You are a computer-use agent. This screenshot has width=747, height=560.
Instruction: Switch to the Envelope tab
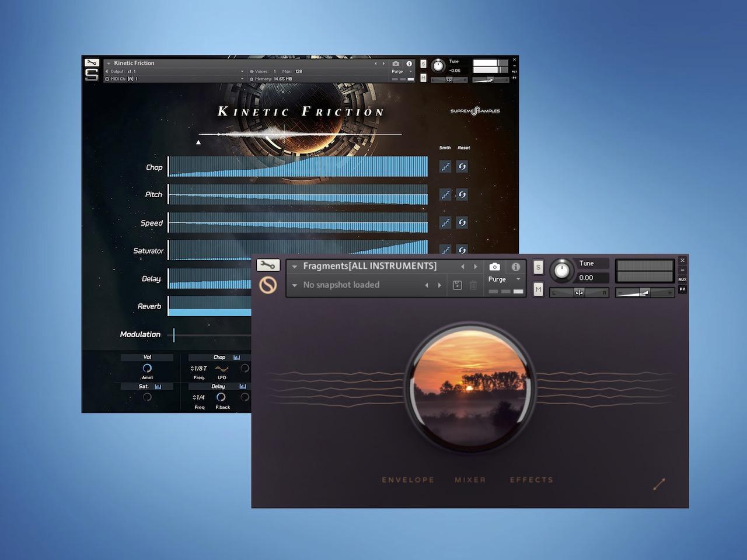click(x=408, y=480)
